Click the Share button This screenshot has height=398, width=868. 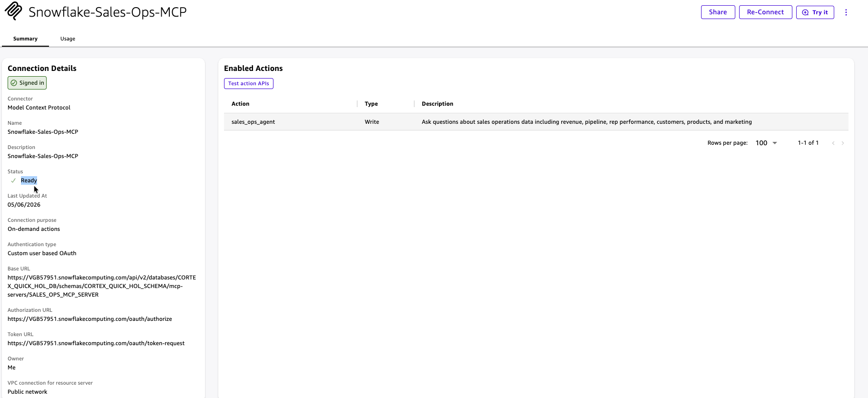[718, 12]
